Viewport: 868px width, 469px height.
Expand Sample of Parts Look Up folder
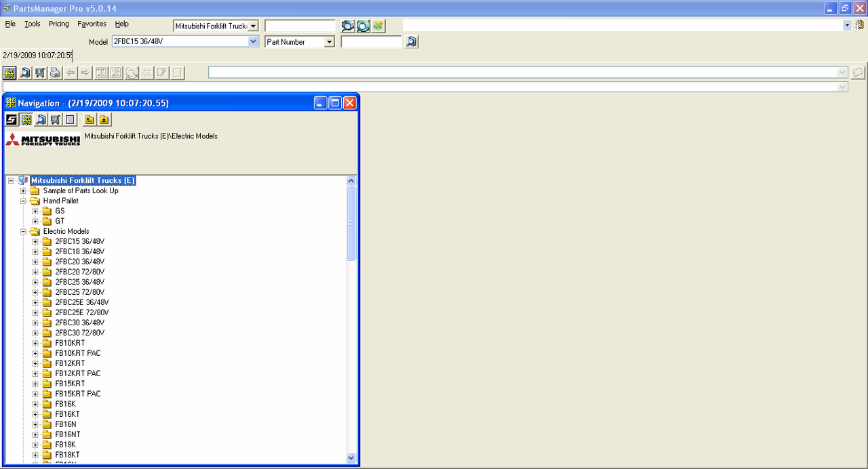[24, 190]
